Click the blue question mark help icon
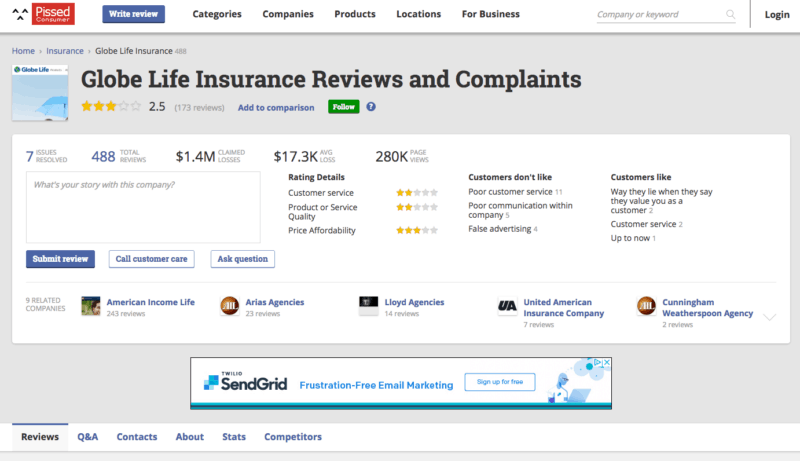 (x=371, y=107)
